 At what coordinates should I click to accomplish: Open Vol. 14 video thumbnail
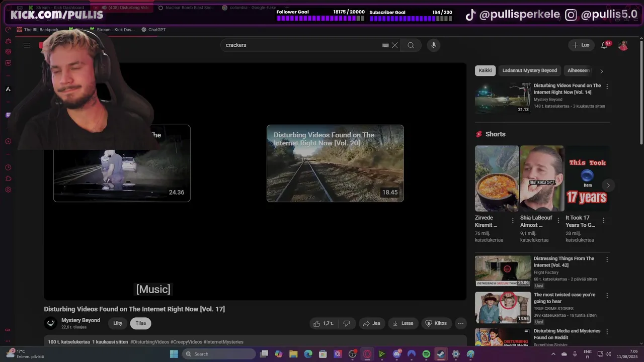(x=503, y=98)
